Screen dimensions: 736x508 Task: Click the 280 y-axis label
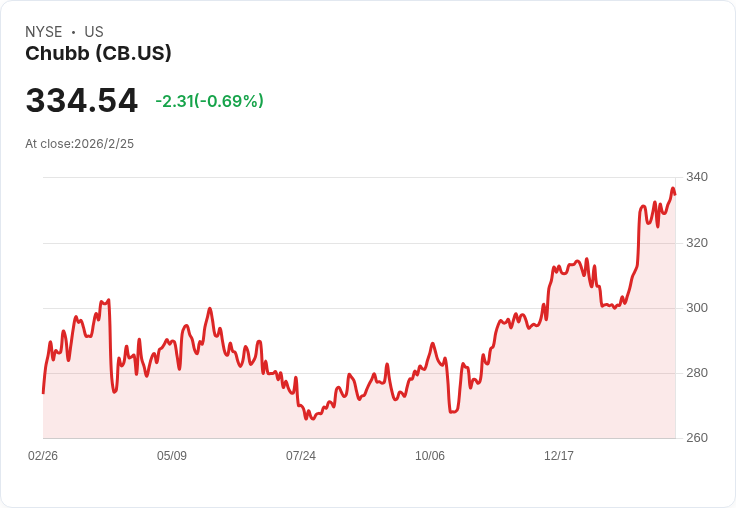pyautogui.click(x=696, y=373)
